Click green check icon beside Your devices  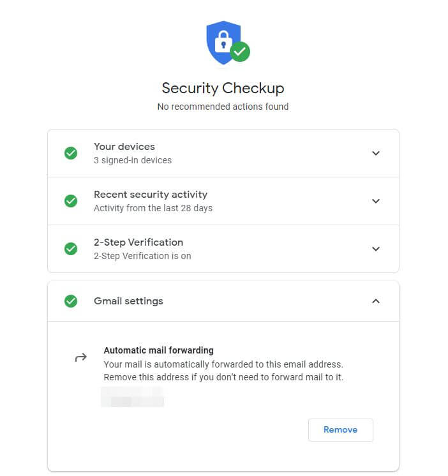[71, 153]
